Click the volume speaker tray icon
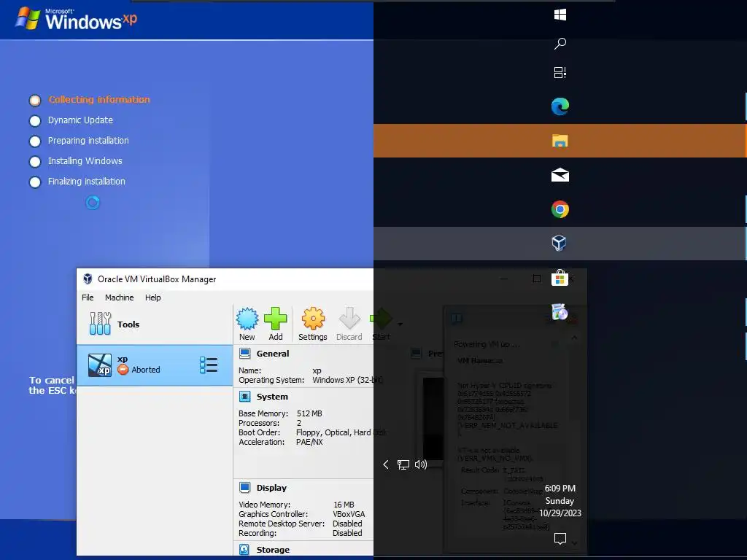Image resolution: width=747 pixels, height=560 pixels. [421, 464]
